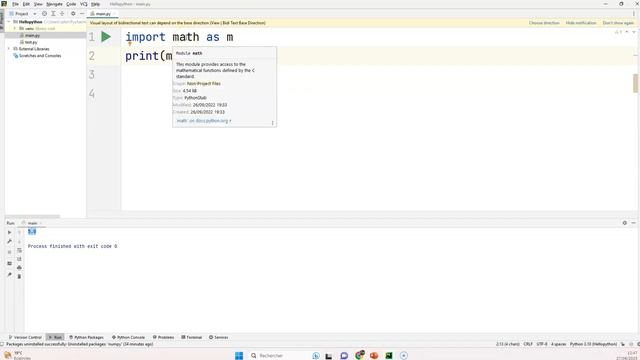
Task: Click the Up the Stack Trace arrow
Action: pyautogui.click(x=19, y=232)
